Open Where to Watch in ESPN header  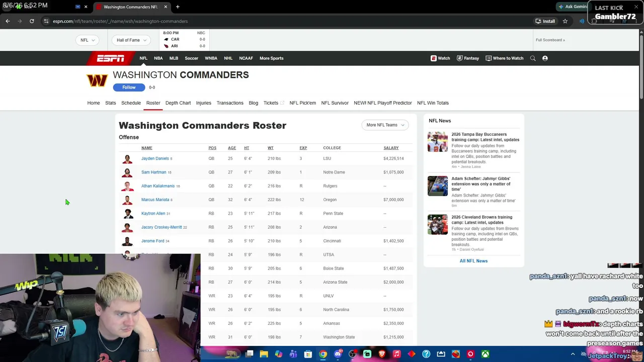pos(504,58)
